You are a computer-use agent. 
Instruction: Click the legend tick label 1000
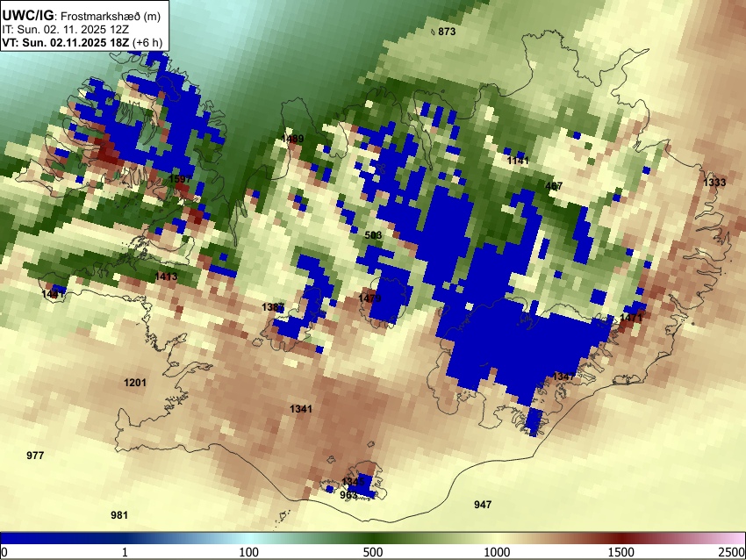497,552
